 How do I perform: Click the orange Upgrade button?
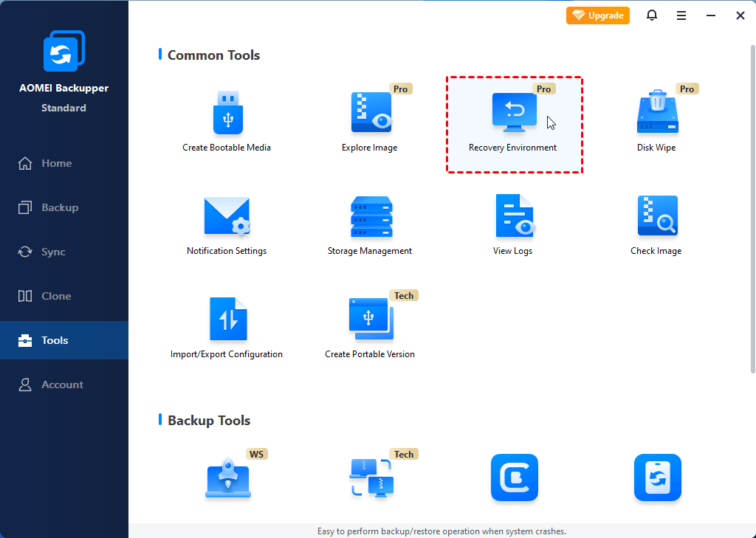[x=598, y=15]
